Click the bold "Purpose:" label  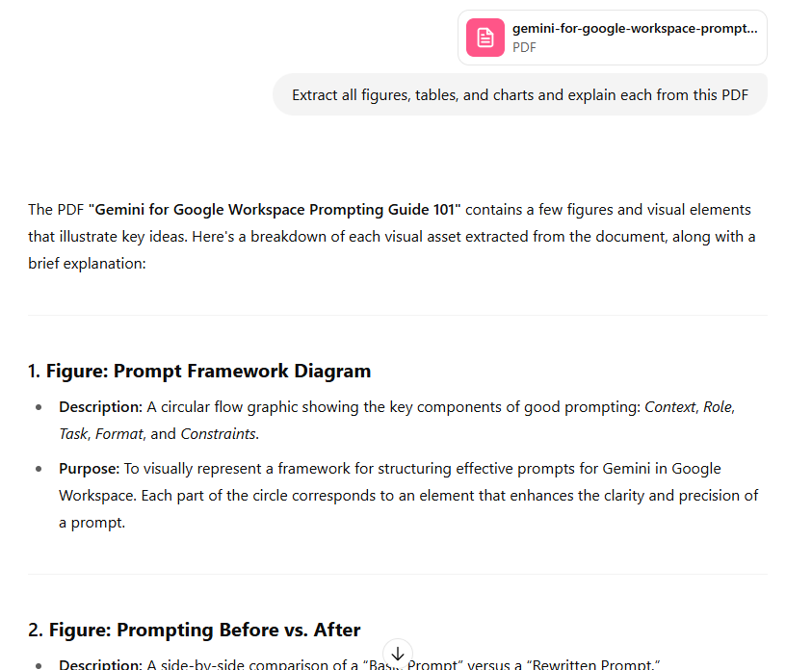point(89,469)
